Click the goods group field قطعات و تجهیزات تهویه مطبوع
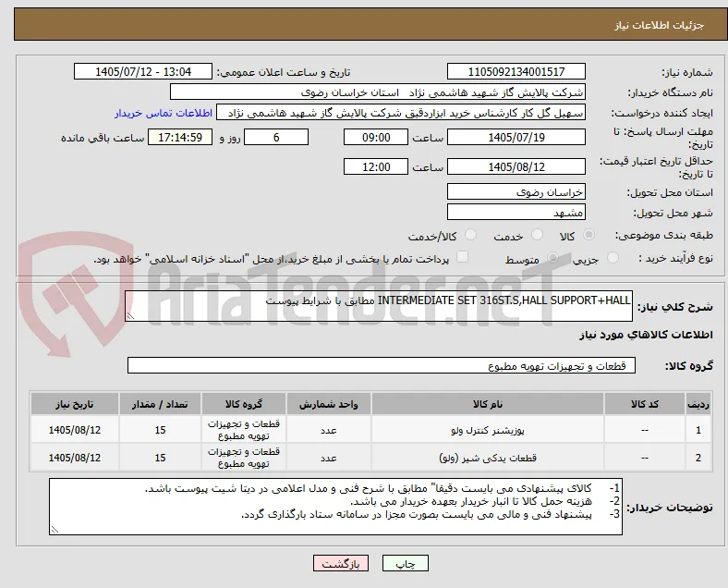This screenshot has height=588, width=728. [382, 365]
